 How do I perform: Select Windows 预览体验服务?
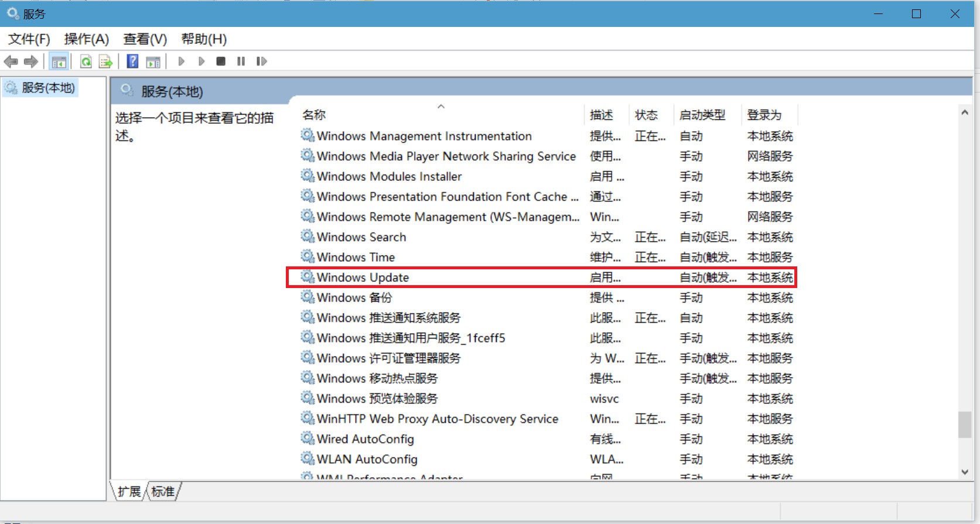(377, 399)
